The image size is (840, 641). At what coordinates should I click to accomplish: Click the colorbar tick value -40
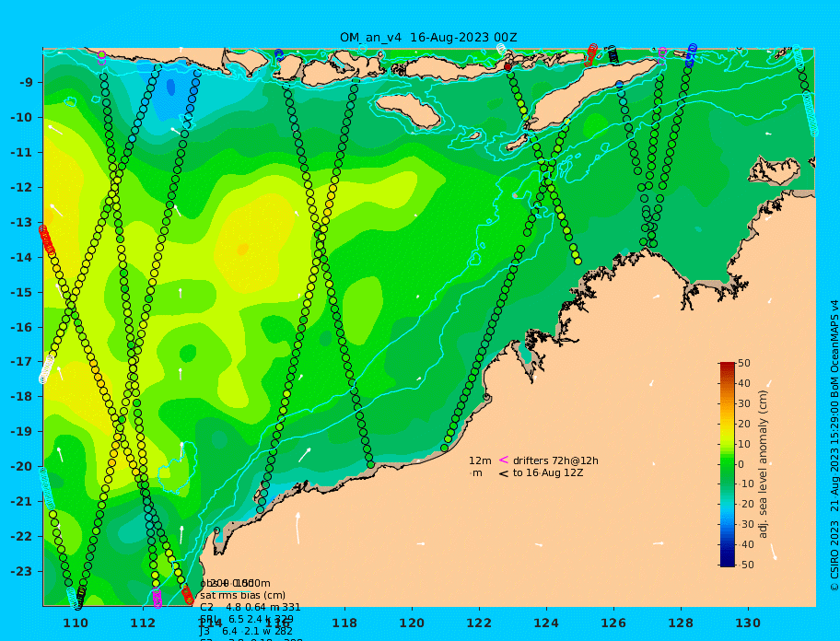(746, 544)
